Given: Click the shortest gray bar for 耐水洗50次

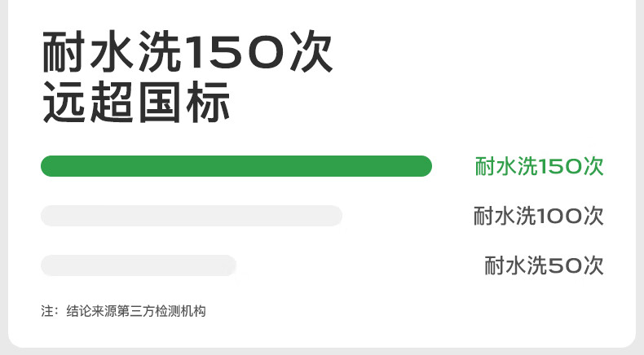Looking at the screenshot, I should coord(139,265).
